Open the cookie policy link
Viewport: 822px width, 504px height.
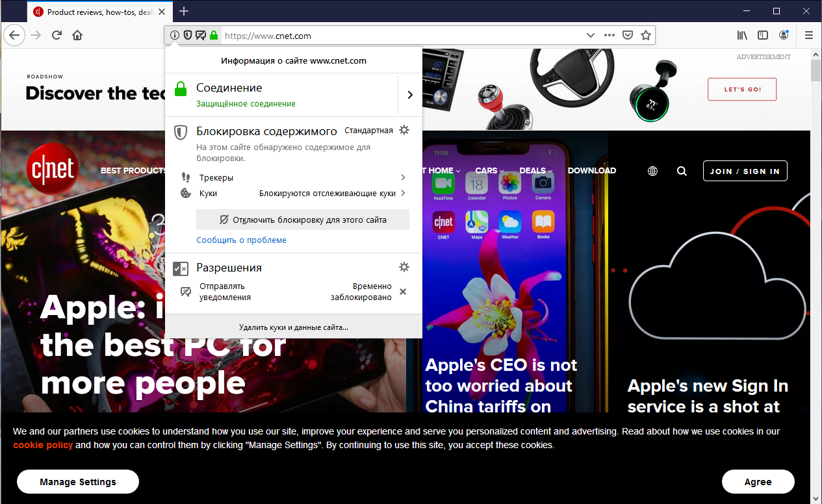pos(43,445)
